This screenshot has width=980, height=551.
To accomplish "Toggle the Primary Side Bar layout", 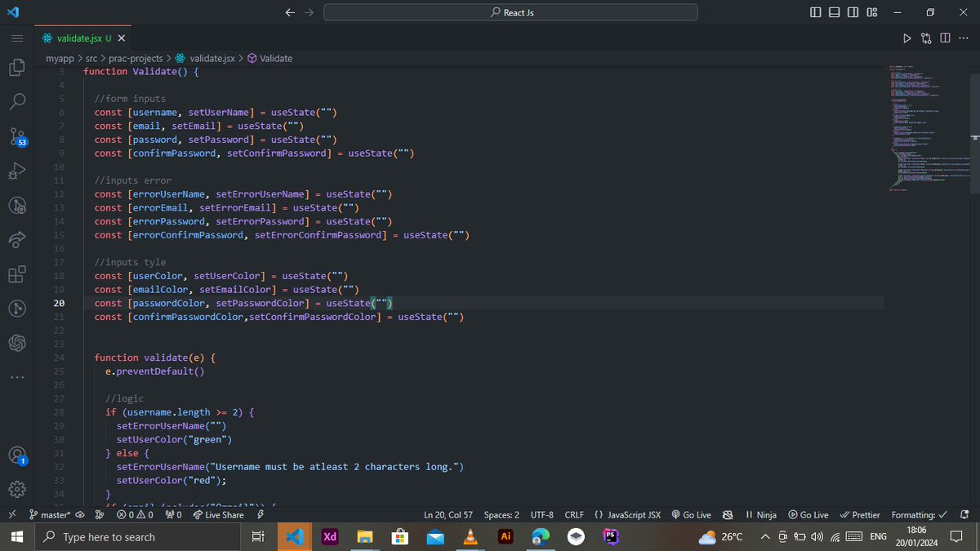I will click(815, 11).
